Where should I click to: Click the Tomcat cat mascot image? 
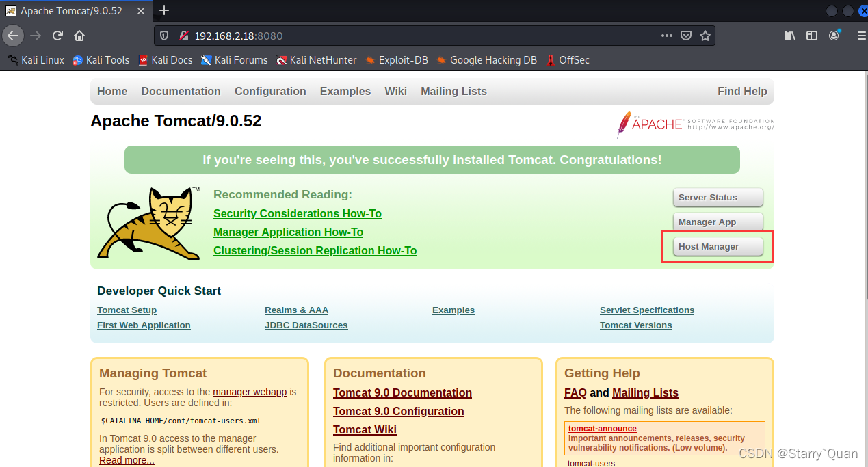tap(148, 223)
